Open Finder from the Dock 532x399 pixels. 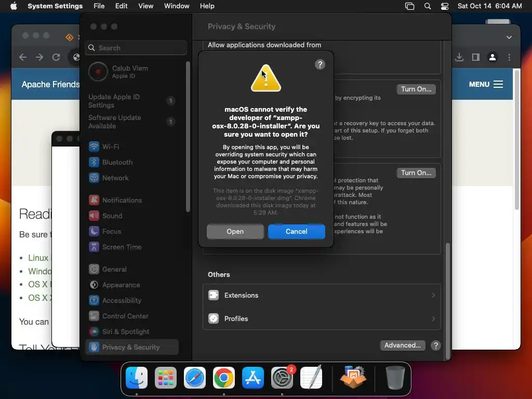tap(137, 378)
